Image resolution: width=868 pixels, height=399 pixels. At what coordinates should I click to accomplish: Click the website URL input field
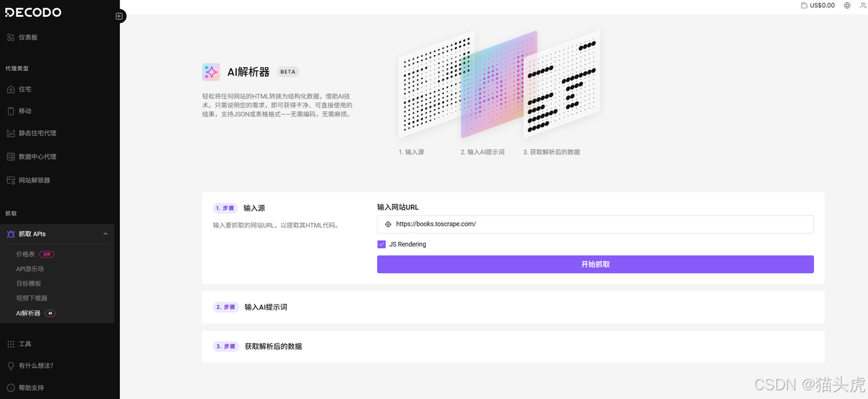[595, 224]
